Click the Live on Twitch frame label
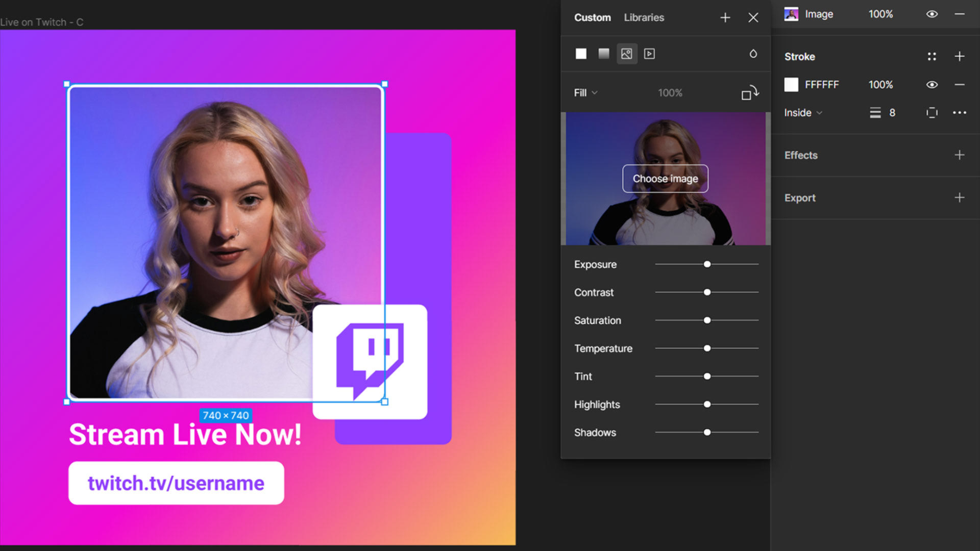This screenshot has height=551, width=980. (x=42, y=22)
